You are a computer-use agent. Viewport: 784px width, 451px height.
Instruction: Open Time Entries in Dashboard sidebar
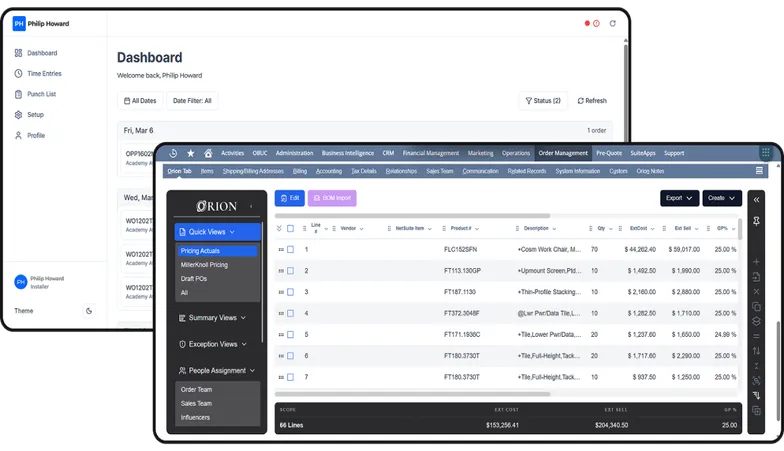click(x=38, y=74)
